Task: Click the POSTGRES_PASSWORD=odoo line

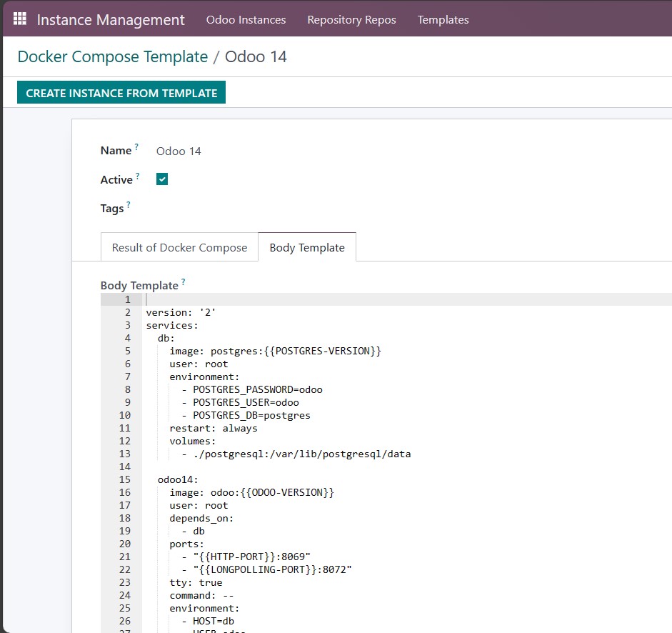Action: click(252, 389)
